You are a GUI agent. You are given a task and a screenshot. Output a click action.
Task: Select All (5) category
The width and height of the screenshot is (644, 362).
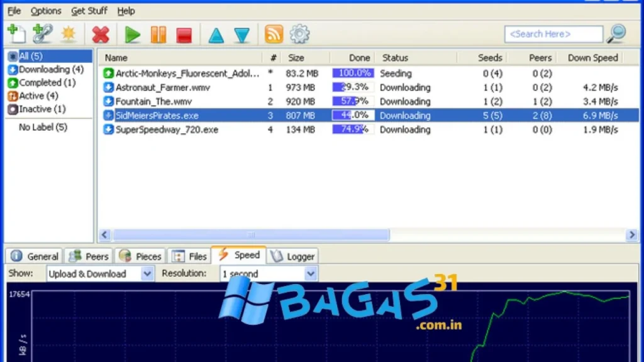pyautogui.click(x=49, y=56)
